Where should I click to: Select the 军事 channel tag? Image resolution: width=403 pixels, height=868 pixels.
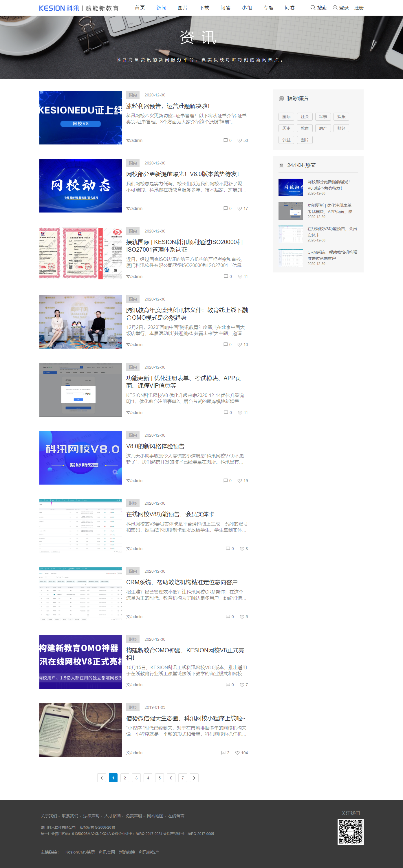tap(323, 117)
